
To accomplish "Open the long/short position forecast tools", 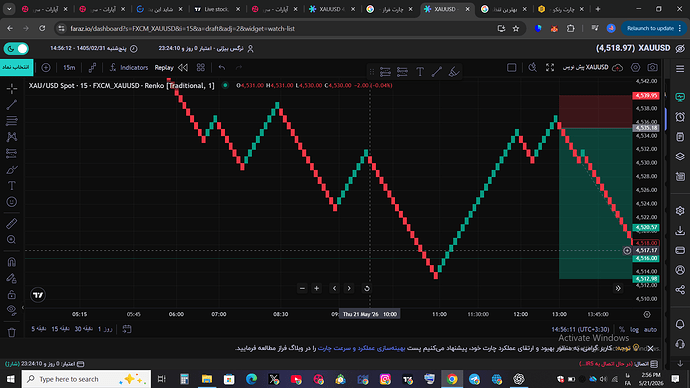I will click(x=12, y=153).
